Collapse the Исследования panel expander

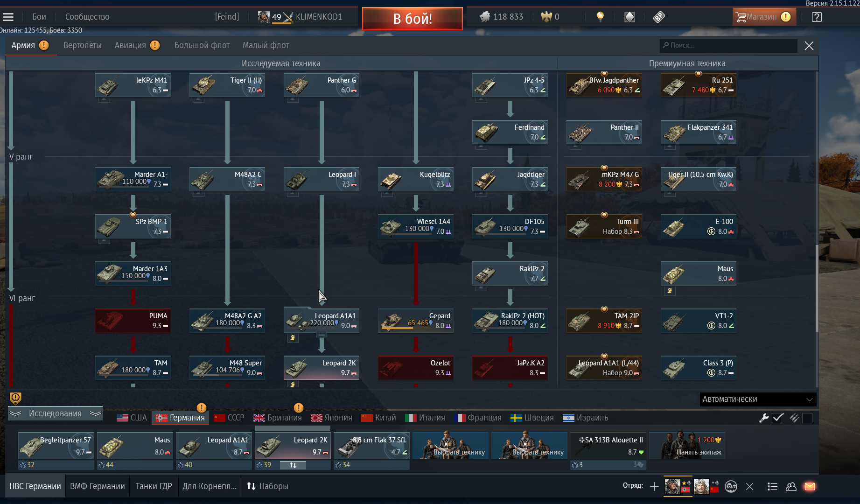56,413
